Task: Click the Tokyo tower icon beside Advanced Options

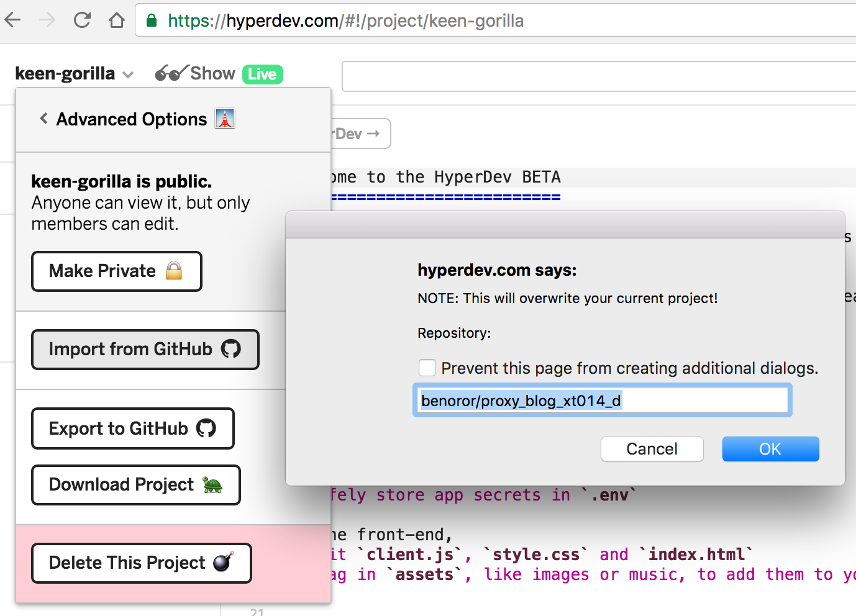Action: tap(225, 118)
